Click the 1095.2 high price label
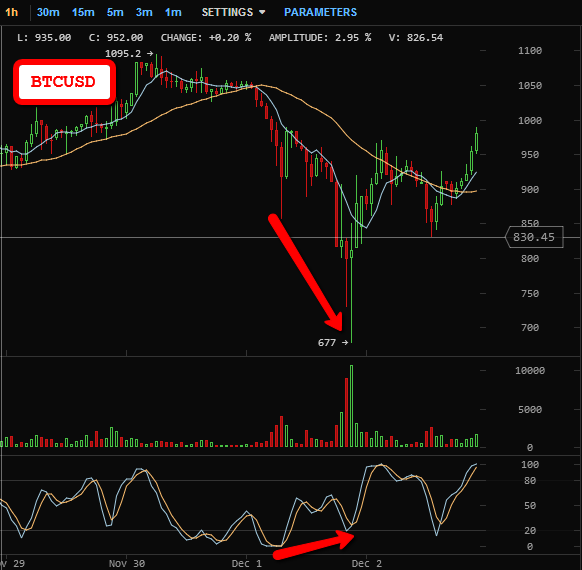This screenshot has height=570, width=582. (x=129, y=53)
